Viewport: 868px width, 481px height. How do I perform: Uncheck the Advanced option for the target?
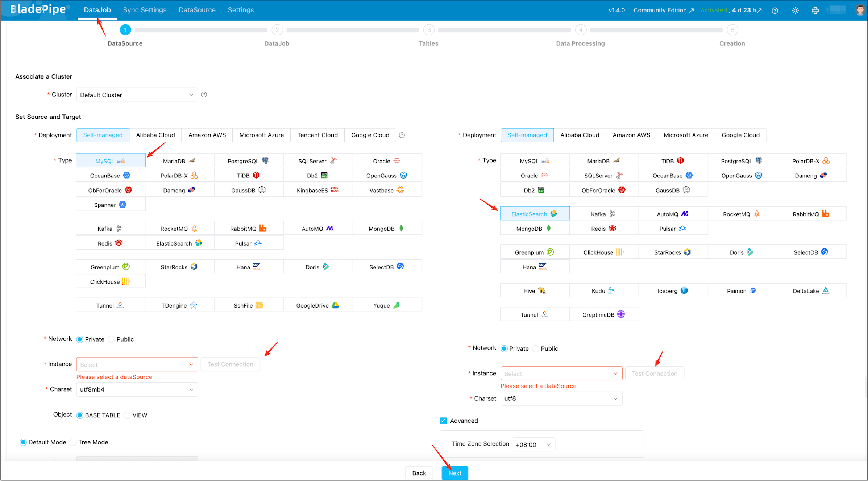(443, 421)
